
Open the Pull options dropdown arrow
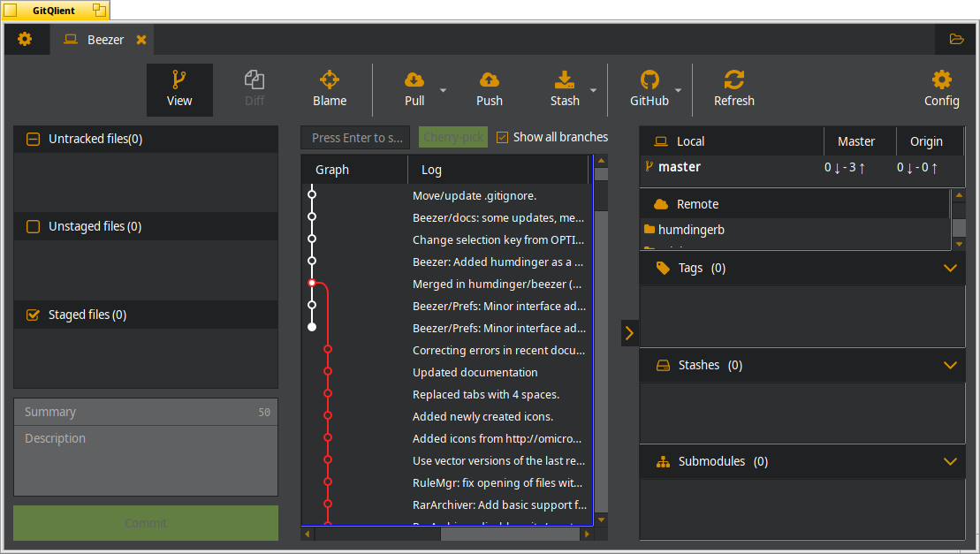(x=443, y=90)
